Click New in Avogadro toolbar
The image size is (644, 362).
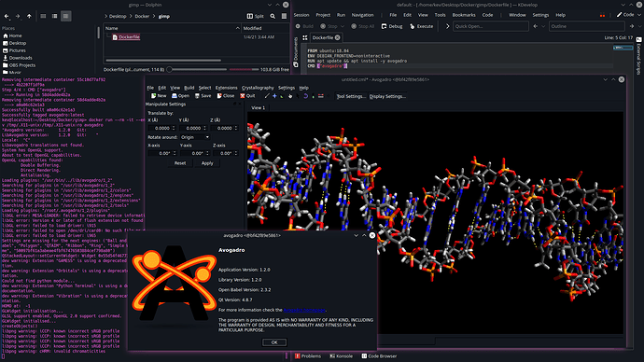(159, 96)
